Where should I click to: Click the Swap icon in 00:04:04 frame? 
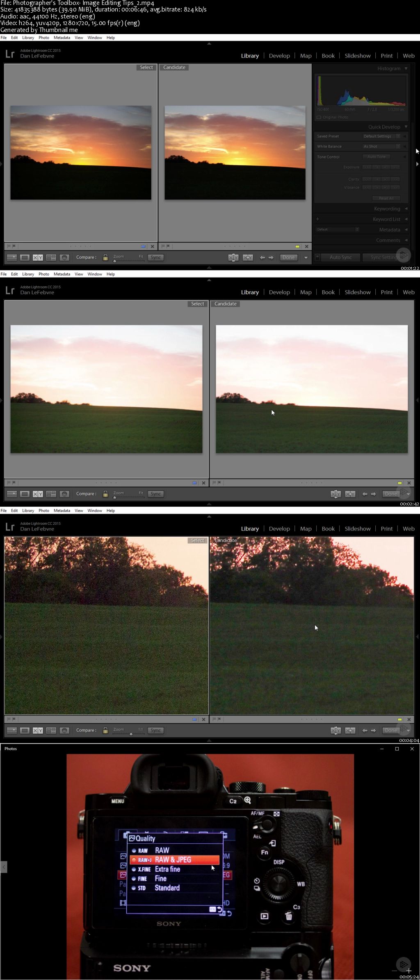(336, 730)
